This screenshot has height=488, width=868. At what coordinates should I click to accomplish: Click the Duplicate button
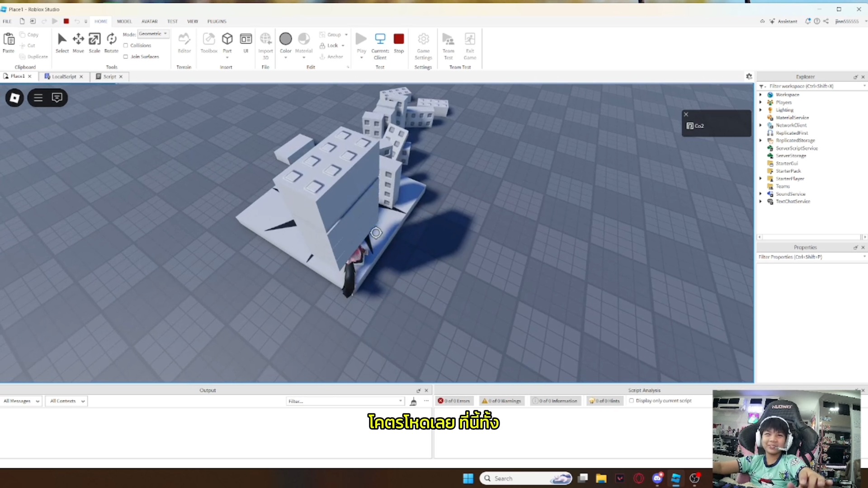coord(34,57)
